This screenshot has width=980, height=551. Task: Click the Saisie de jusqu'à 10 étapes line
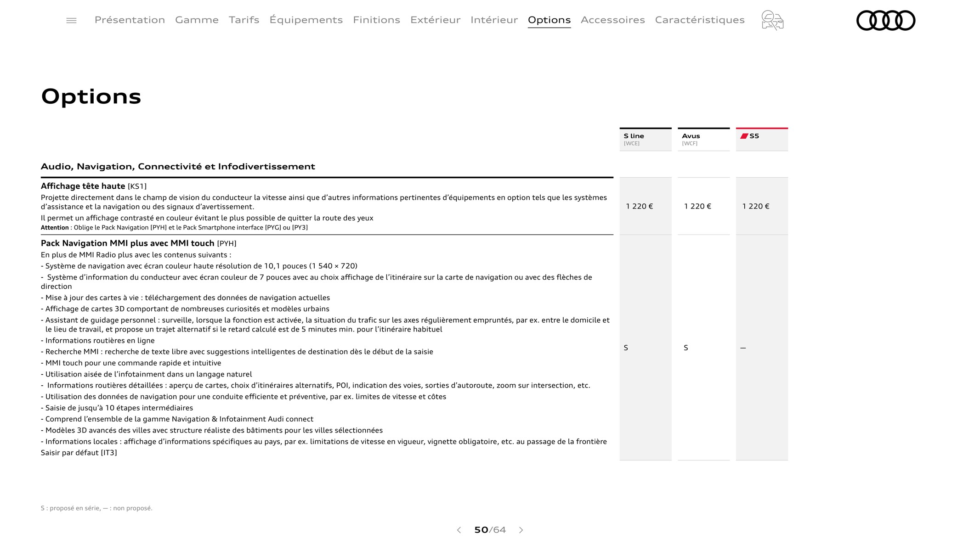[117, 408]
